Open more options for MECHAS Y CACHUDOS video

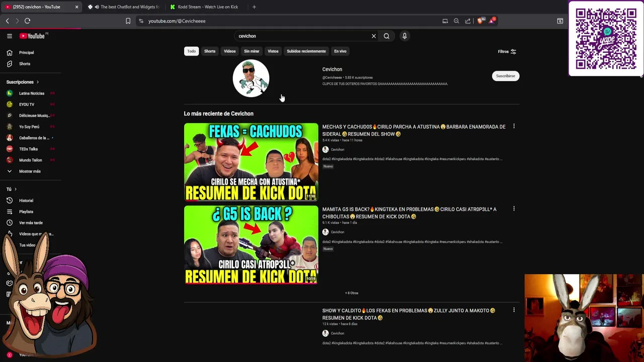point(514,127)
